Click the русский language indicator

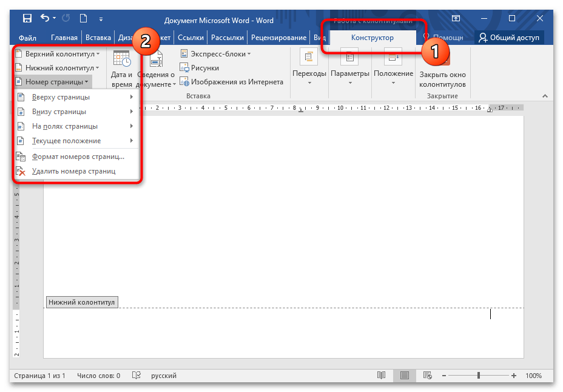(x=164, y=376)
